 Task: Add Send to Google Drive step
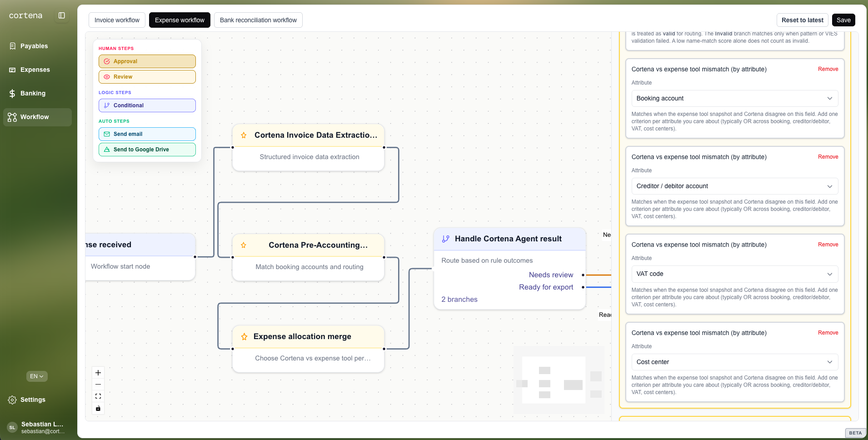[147, 150]
